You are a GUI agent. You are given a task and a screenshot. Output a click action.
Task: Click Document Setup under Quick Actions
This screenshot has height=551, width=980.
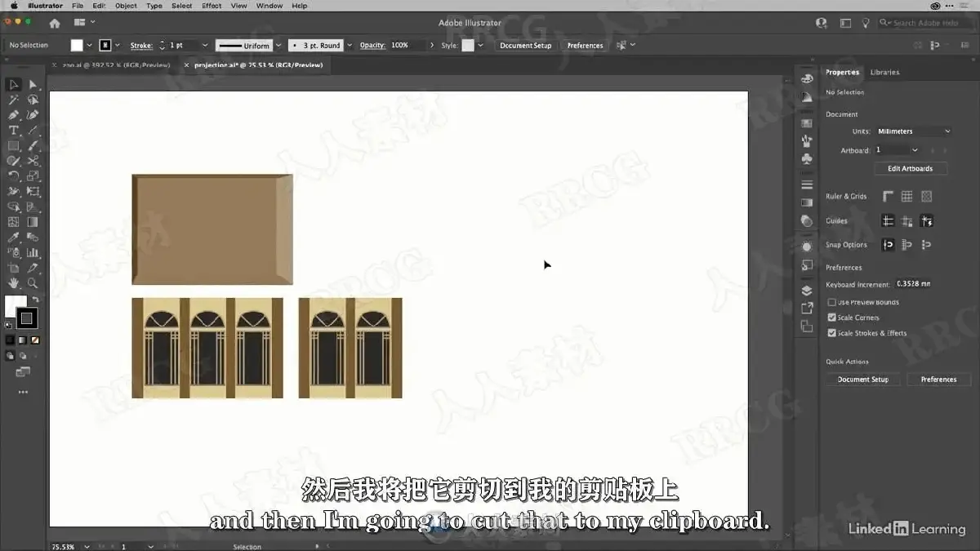tap(863, 380)
